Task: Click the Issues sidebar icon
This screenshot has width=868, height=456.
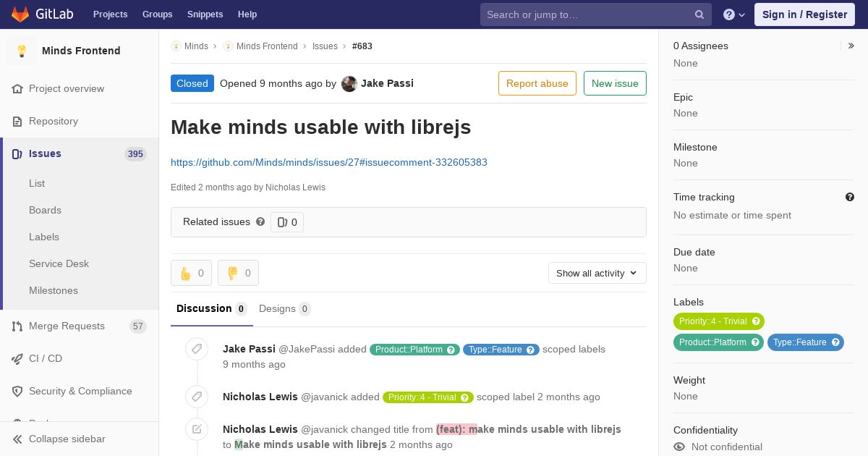Action: 17,153
